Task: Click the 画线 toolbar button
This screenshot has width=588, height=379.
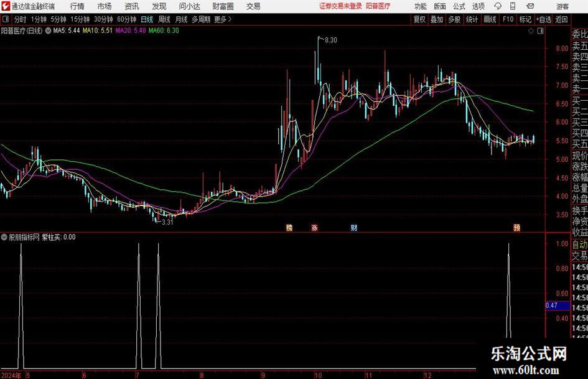Action: pyautogui.click(x=490, y=19)
